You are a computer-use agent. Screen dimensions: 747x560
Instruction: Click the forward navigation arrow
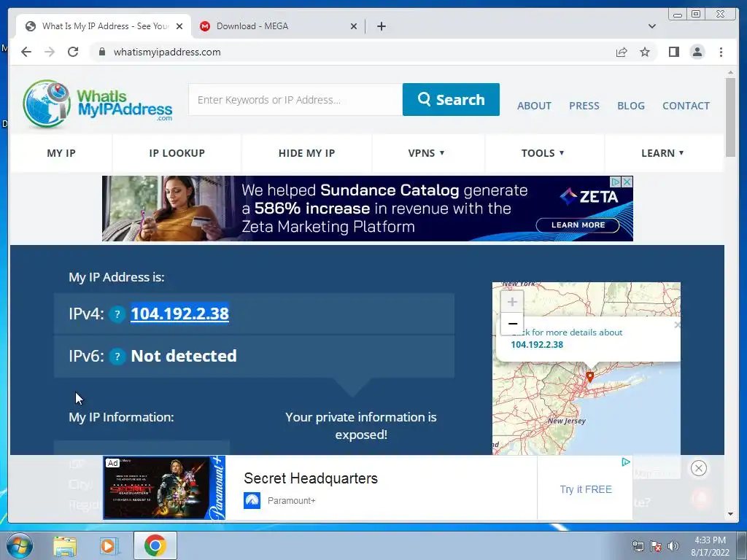[x=50, y=52]
